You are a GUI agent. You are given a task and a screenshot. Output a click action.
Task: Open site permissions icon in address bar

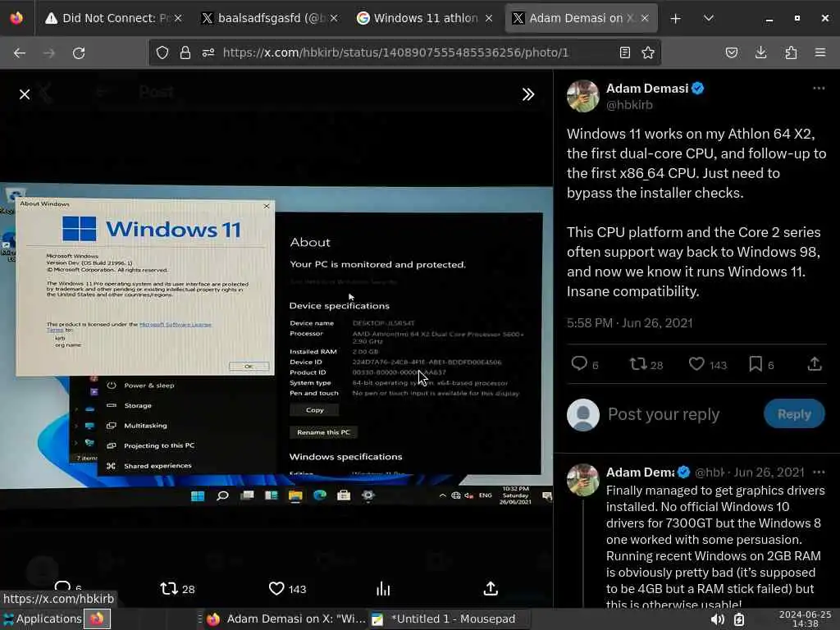click(x=208, y=52)
